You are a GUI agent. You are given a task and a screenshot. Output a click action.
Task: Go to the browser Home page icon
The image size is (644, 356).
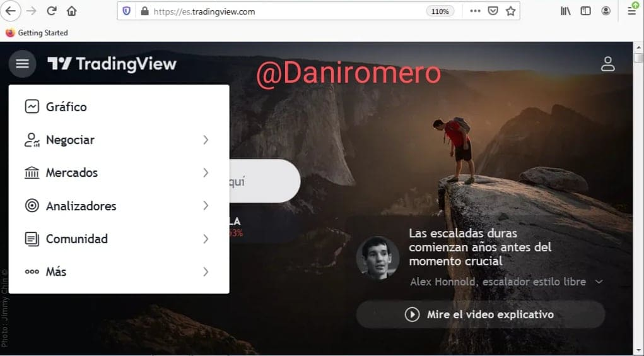(72, 11)
